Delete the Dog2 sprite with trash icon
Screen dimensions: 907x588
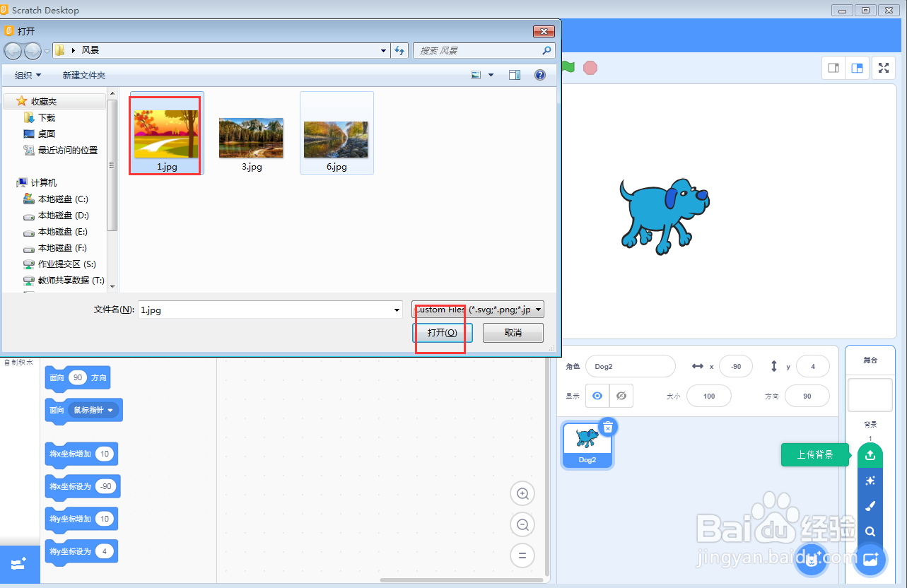[x=608, y=427]
